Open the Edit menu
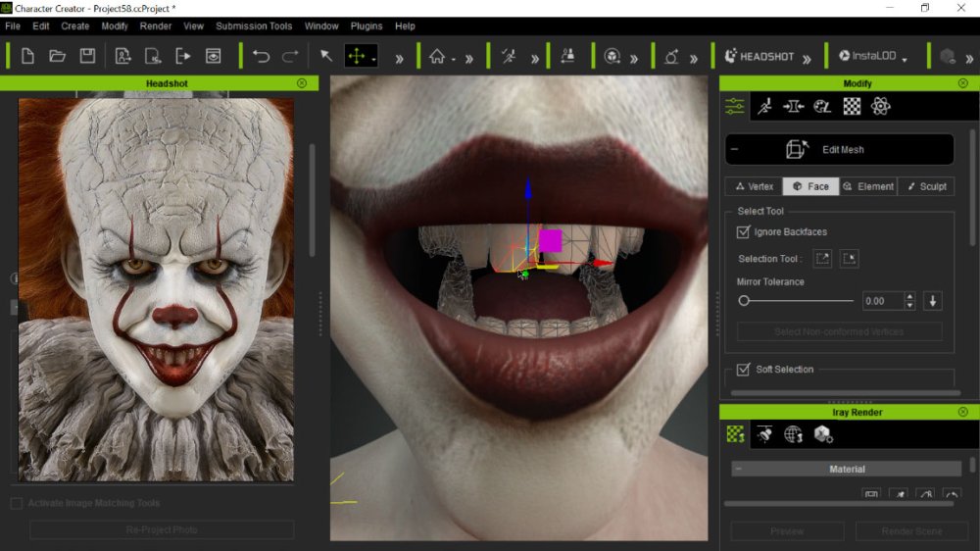 pos(40,26)
